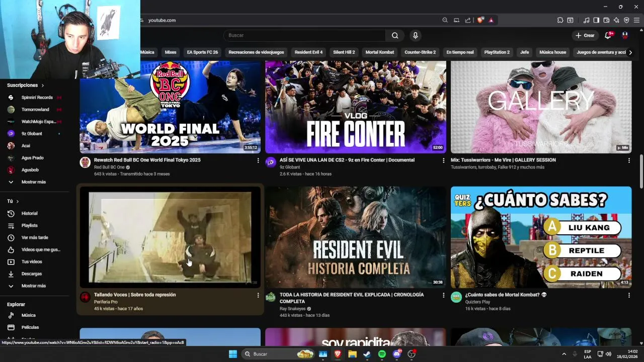The width and height of the screenshot is (644, 362).
Task: Select the EA Sports FC 26 chip
Action: pyautogui.click(x=202, y=52)
